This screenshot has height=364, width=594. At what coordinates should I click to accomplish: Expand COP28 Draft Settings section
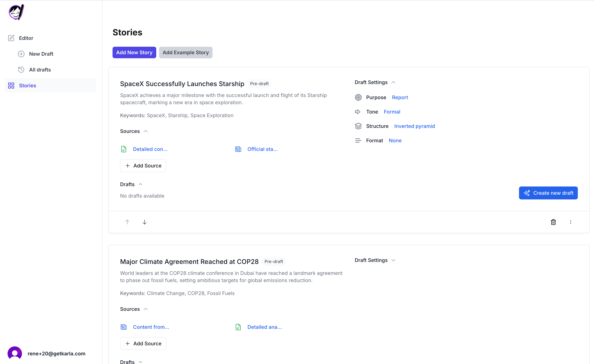click(393, 260)
